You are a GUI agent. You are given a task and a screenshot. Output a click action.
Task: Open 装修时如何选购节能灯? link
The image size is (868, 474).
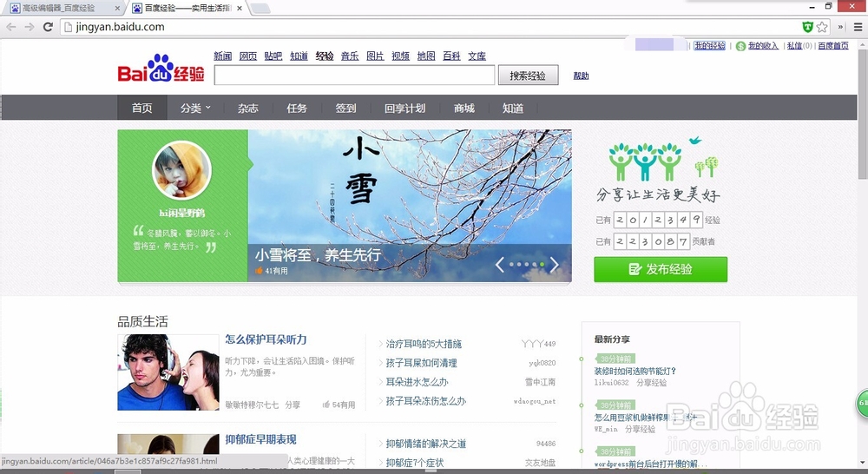635,371
